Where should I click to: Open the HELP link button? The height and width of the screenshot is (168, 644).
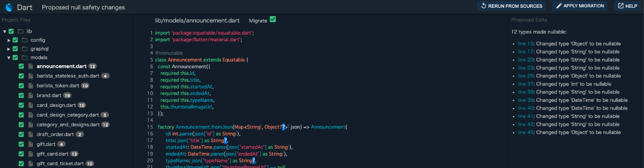[x=627, y=6]
